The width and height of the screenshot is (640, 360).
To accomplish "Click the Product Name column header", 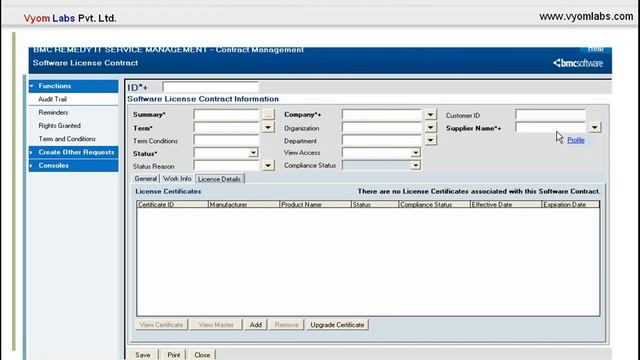I will pyautogui.click(x=315, y=204).
